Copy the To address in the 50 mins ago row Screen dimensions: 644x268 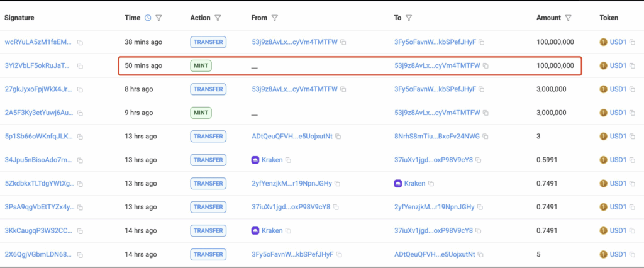coord(486,66)
